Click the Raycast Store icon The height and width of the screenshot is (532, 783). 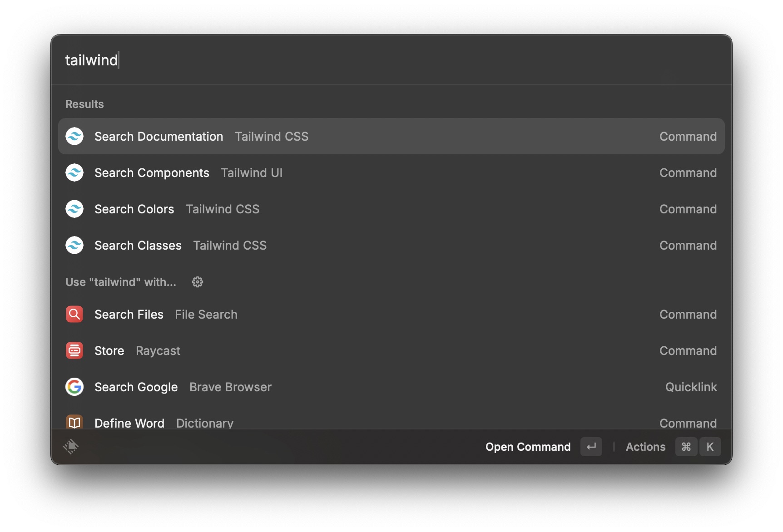click(74, 350)
